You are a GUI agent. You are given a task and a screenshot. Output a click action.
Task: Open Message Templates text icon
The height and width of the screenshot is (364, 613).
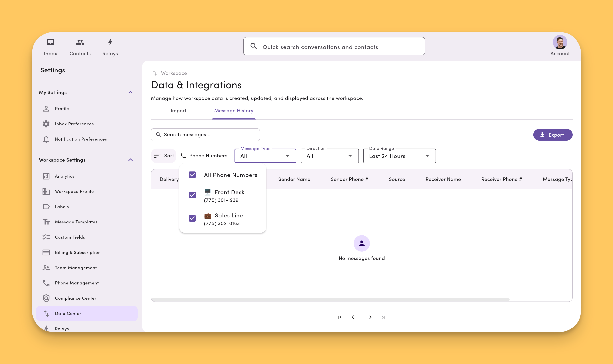click(x=46, y=222)
